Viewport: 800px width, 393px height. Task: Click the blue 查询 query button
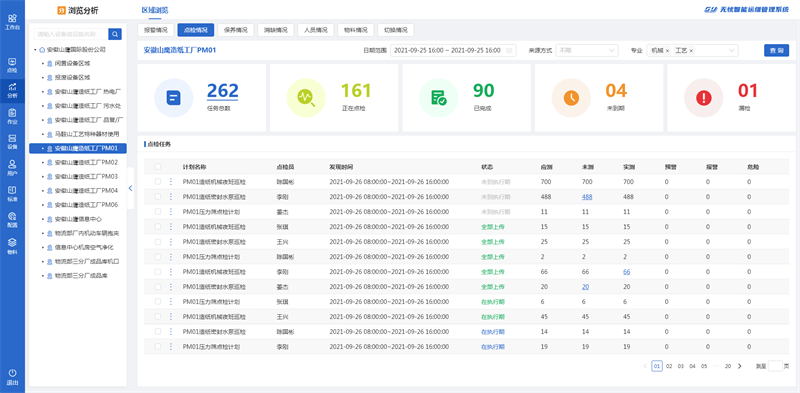tap(776, 51)
